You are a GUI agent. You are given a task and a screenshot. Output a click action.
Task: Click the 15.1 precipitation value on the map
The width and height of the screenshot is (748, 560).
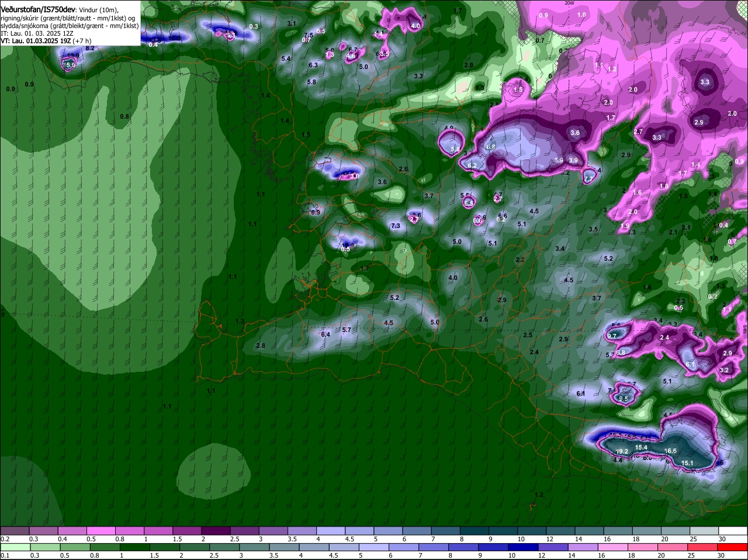coord(687,463)
